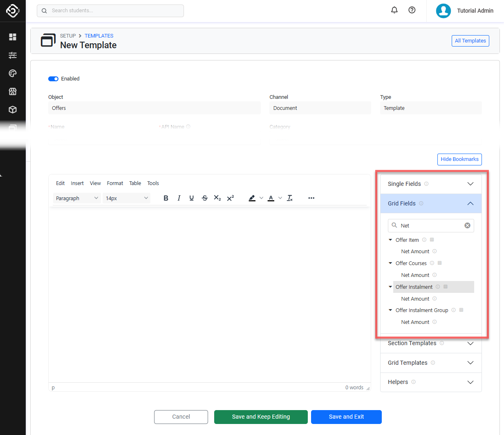Open the Format menu

tap(115, 183)
